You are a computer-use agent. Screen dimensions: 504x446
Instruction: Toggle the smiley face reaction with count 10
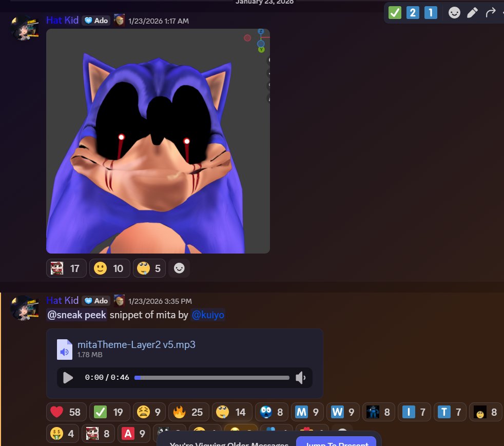pos(109,268)
